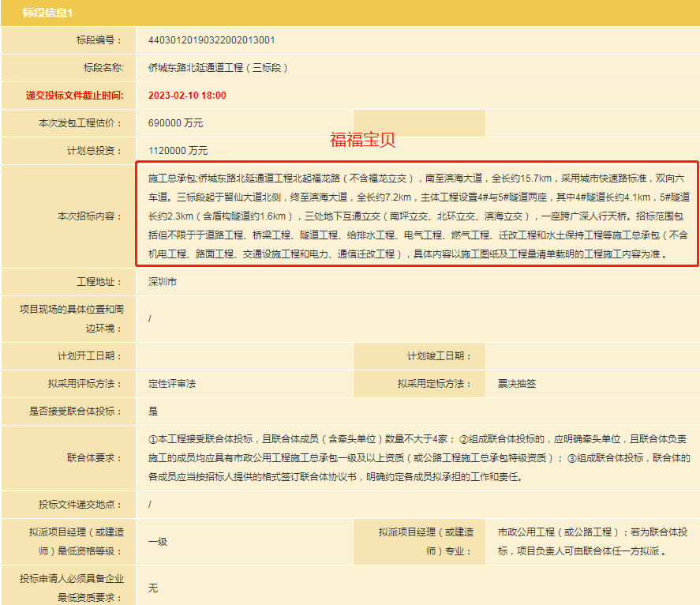The height and width of the screenshot is (605, 700).
Task: Select the project address value 深圳市
Action: pos(161,282)
